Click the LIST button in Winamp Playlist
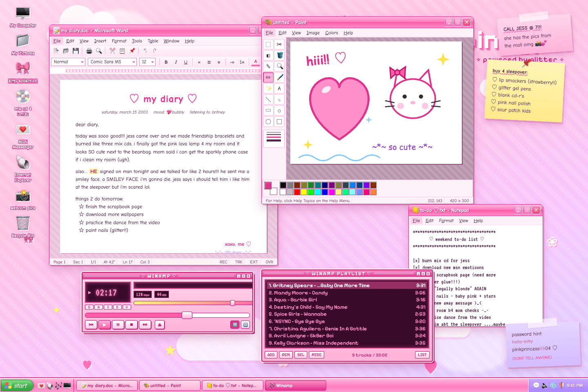The height and width of the screenshot is (392, 588). [x=422, y=355]
